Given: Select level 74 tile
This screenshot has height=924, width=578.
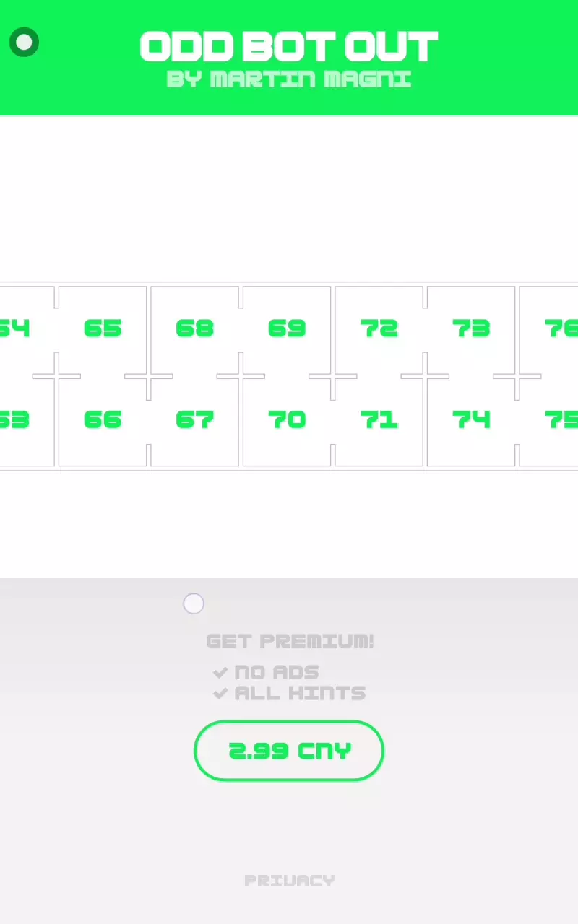Looking at the screenshot, I should pos(471,420).
